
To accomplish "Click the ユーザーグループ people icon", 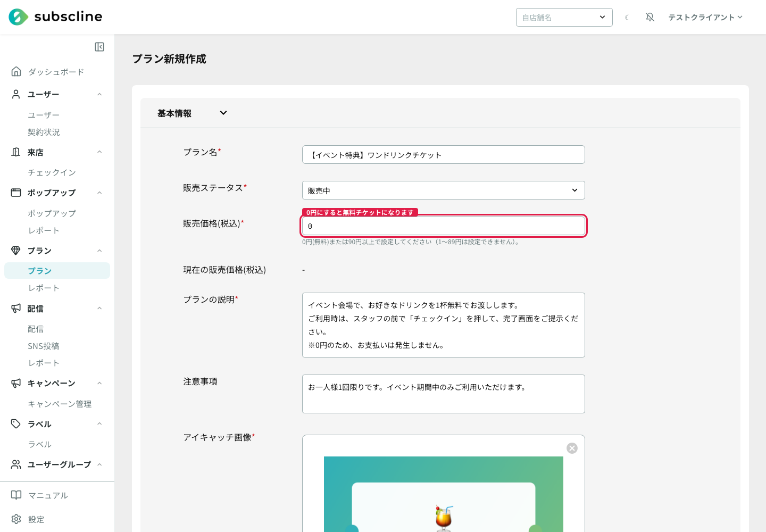I will (x=16, y=464).
